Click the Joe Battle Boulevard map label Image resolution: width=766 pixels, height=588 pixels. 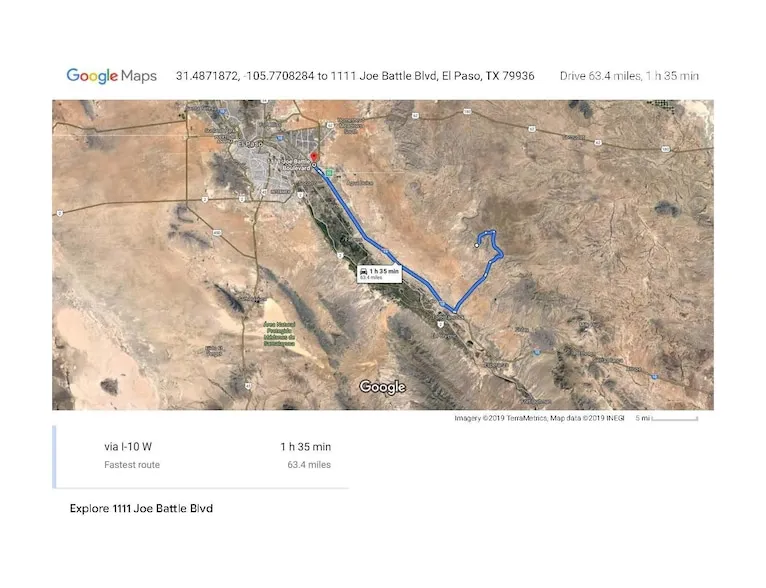coord(296,165)
